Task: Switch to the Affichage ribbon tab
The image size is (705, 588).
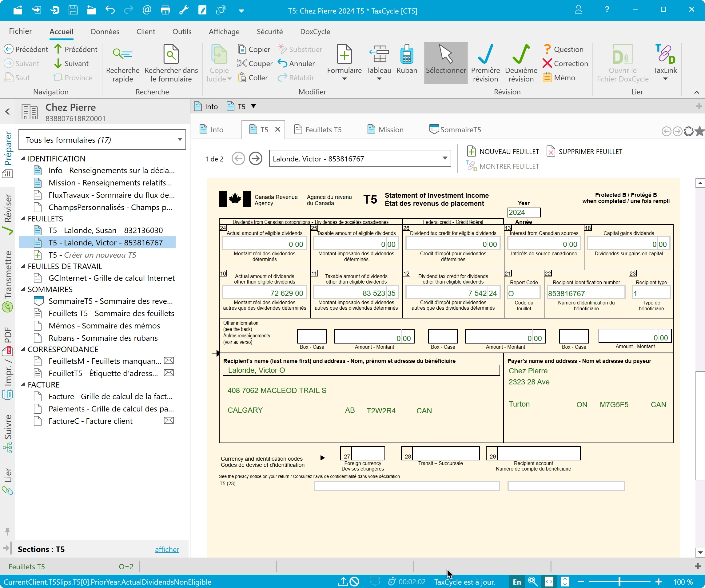Action: 224,32
